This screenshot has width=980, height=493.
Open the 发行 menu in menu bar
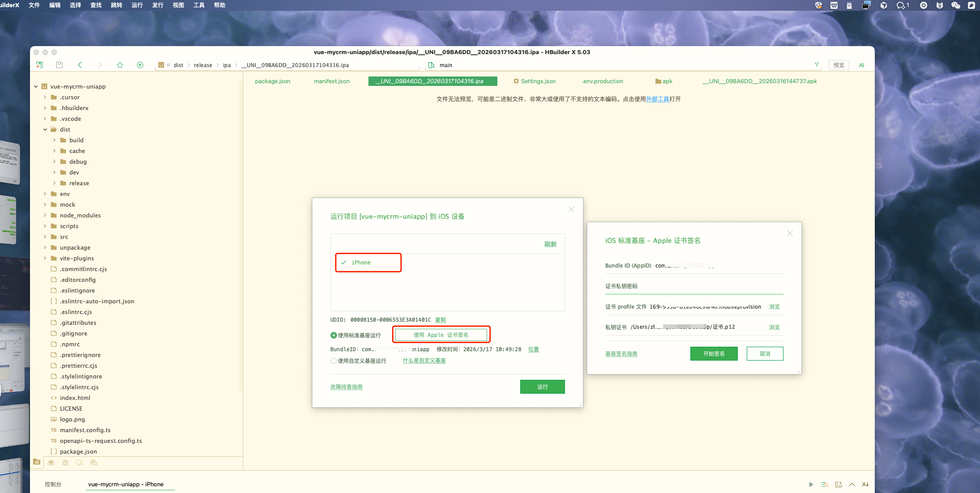[x=158, y=5]
